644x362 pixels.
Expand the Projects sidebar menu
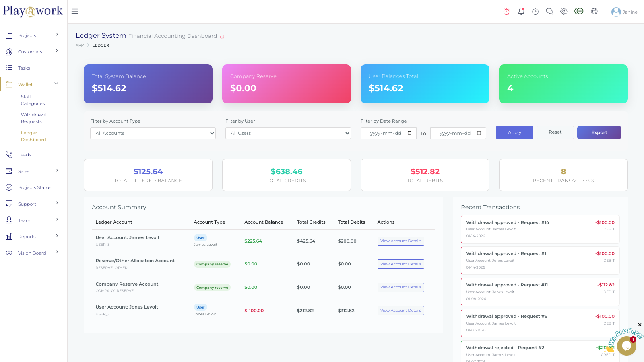pos(32,35)
